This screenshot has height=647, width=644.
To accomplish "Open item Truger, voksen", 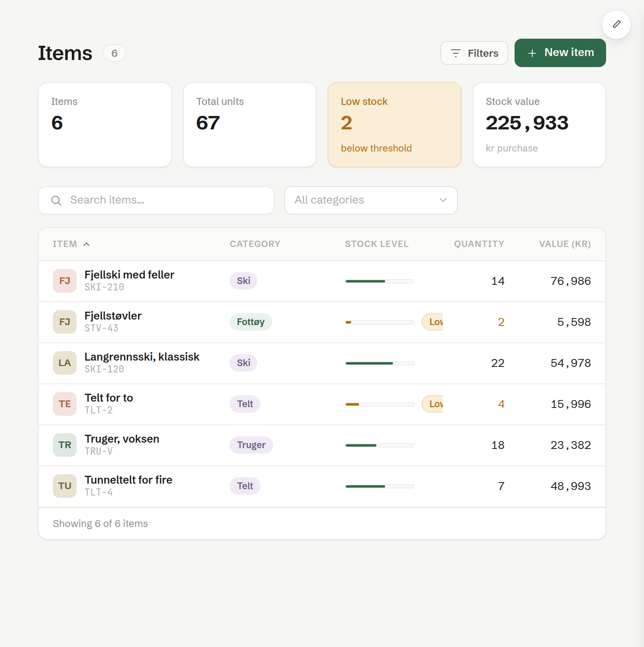I will 122,439.
